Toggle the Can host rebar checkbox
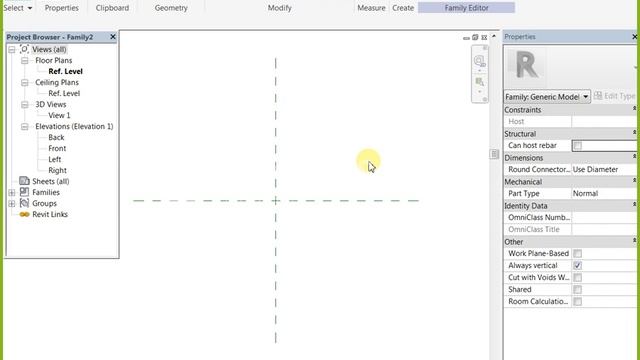 (x=578, y=146)
